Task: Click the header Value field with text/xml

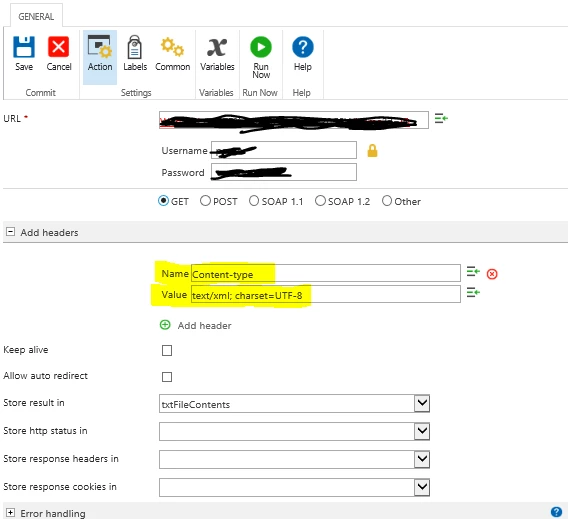Action: point(326,294)
